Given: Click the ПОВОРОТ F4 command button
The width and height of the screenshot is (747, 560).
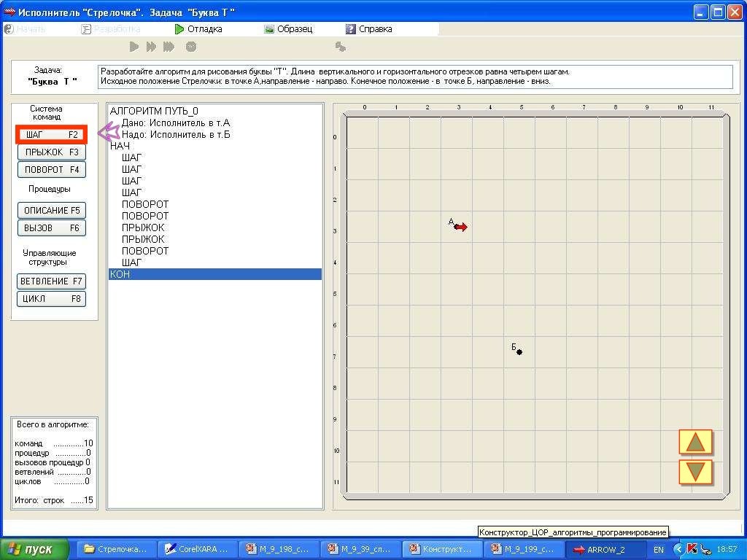Looking at the screenshot, I should (x=51, y=170).
